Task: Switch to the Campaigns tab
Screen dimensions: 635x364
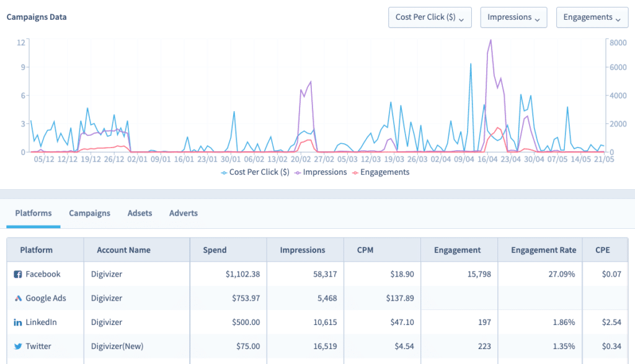Action: 89,213
